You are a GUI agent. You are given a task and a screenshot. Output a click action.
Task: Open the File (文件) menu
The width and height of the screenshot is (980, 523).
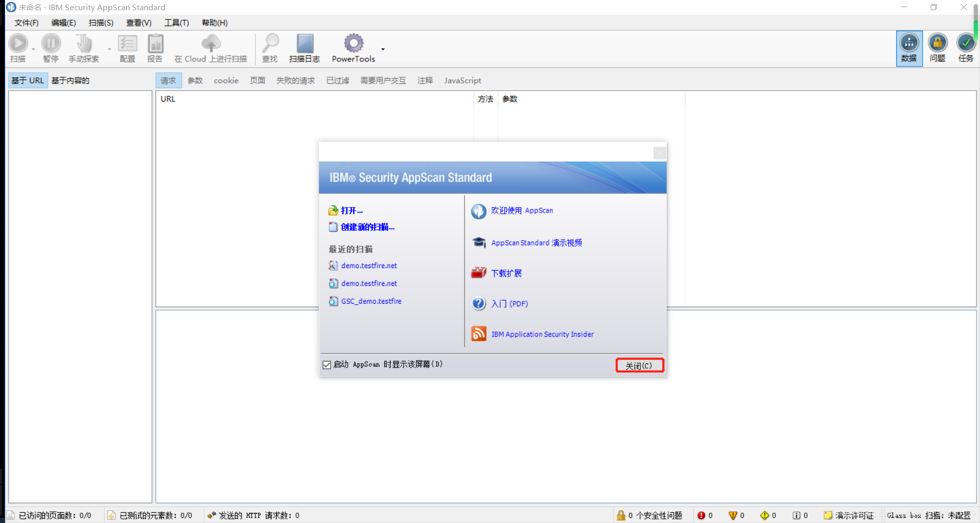pyautogui.click(x=26, y=23)
